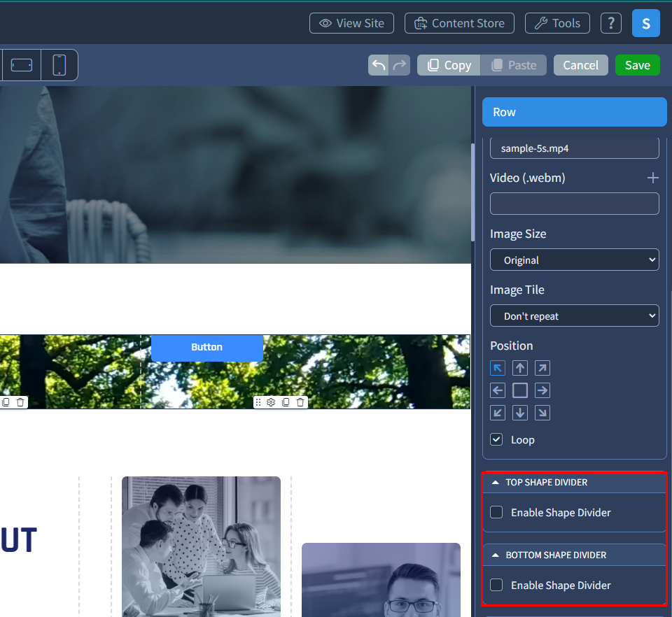Open the Tools menu in the top bar
Image resolution: width=672 pixels, height=617 pixels.
click(x=557, y=23)
